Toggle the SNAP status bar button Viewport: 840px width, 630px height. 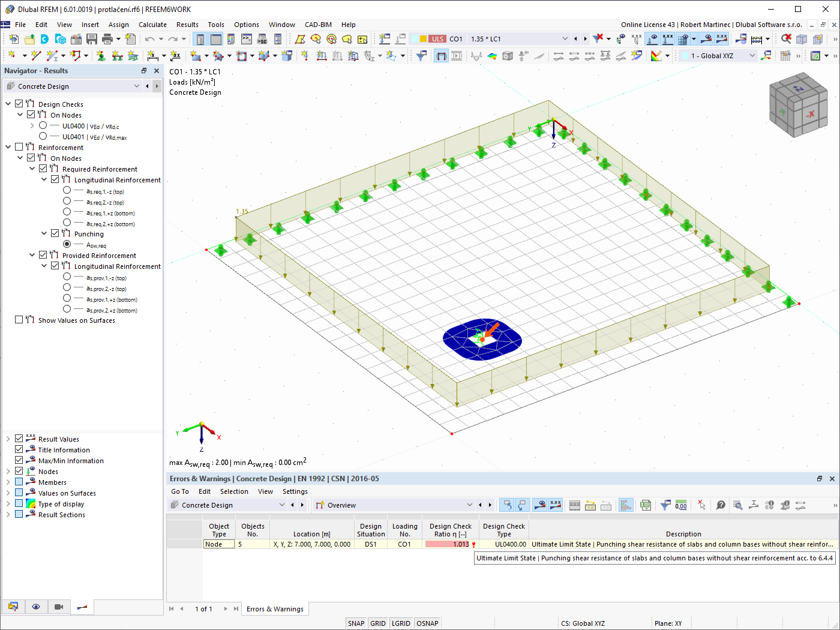tap(356, 623)
